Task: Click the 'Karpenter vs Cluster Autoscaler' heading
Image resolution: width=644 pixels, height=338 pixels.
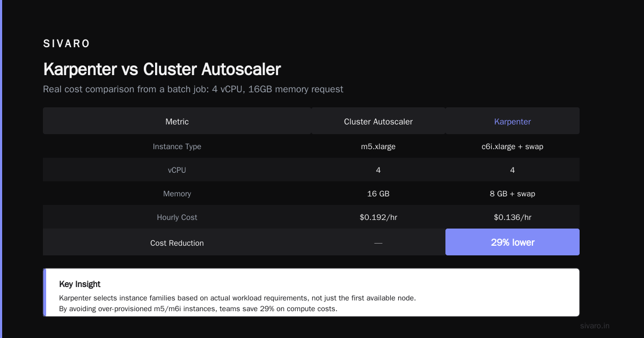Action: [162, 69]
